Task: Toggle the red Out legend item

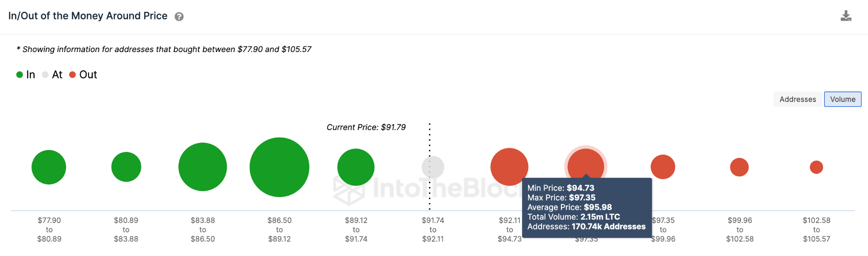Action: coord(83,75)
